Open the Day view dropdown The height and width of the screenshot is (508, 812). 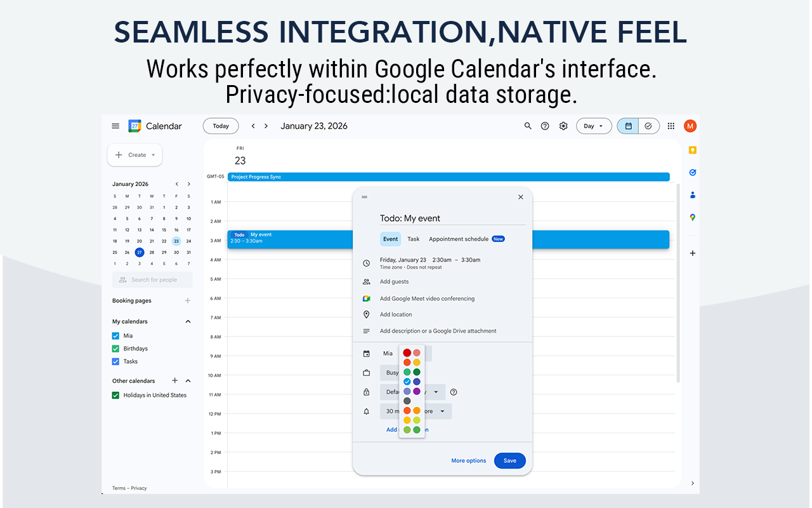tap(594, 126)
